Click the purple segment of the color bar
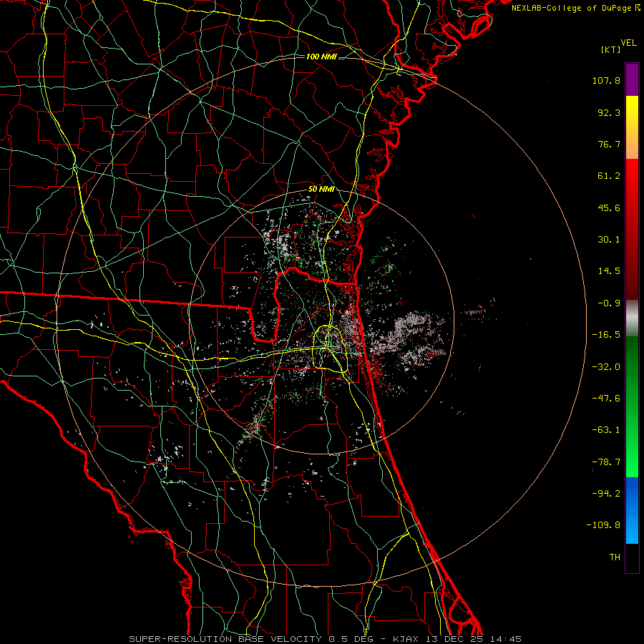Image resolution: width=644 pixels, height=644 pixels. pyautogui.click(x=632, y=79)
